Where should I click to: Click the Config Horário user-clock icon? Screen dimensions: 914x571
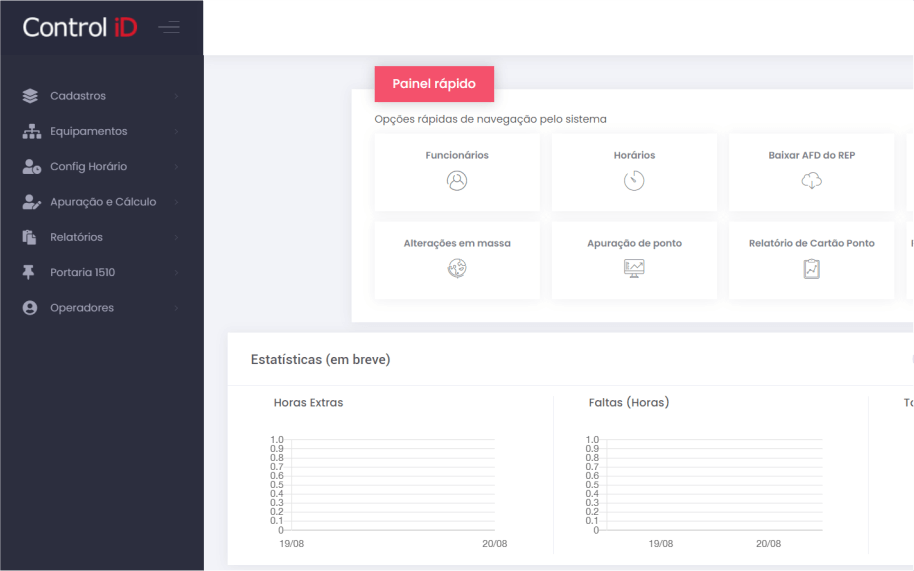tap(31, 167)
